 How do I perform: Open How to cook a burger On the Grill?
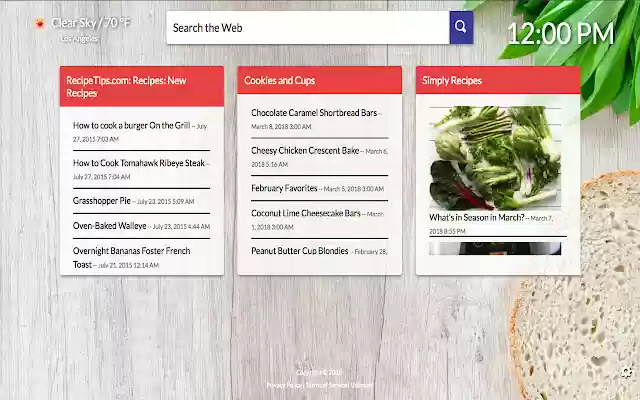click(x=131, y=125)
